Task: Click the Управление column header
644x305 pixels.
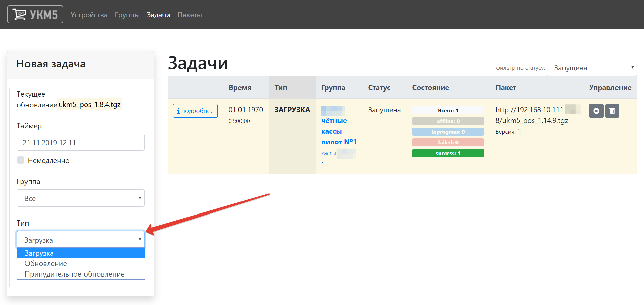Action: coord(610,87)
